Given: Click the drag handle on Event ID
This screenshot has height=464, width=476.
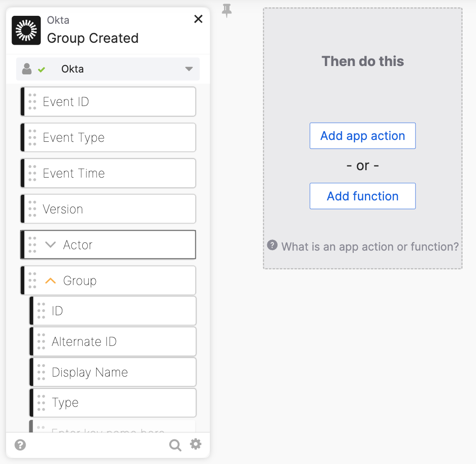Looking at the screenshot, I should [x=32, y=102].
